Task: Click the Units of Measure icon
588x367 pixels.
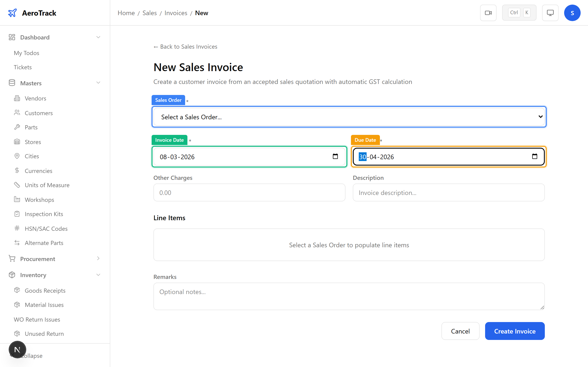Action: point(17,185)
